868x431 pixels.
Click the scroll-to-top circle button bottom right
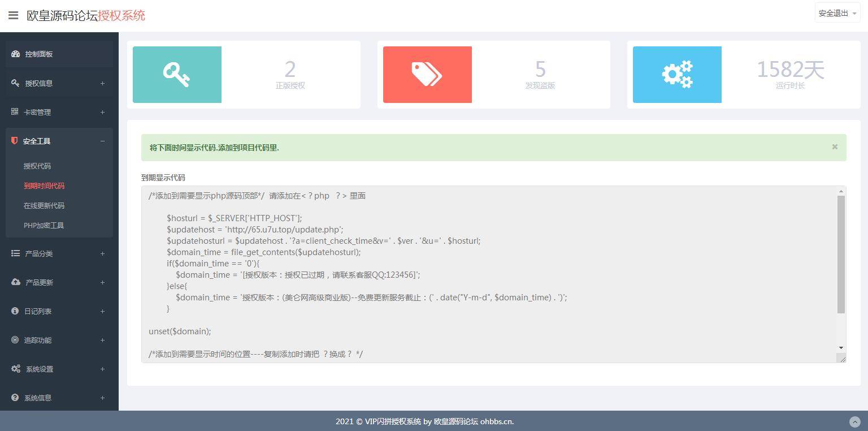click(x=855, y=421)
